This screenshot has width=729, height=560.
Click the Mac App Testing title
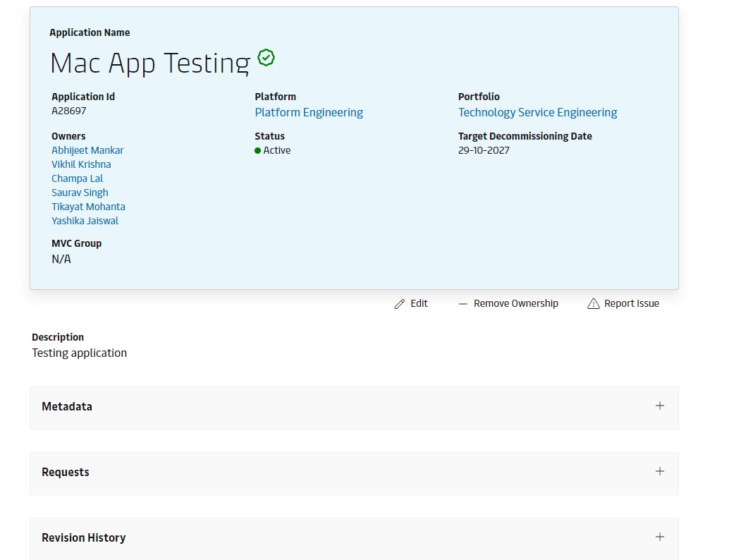pos(149,63)
